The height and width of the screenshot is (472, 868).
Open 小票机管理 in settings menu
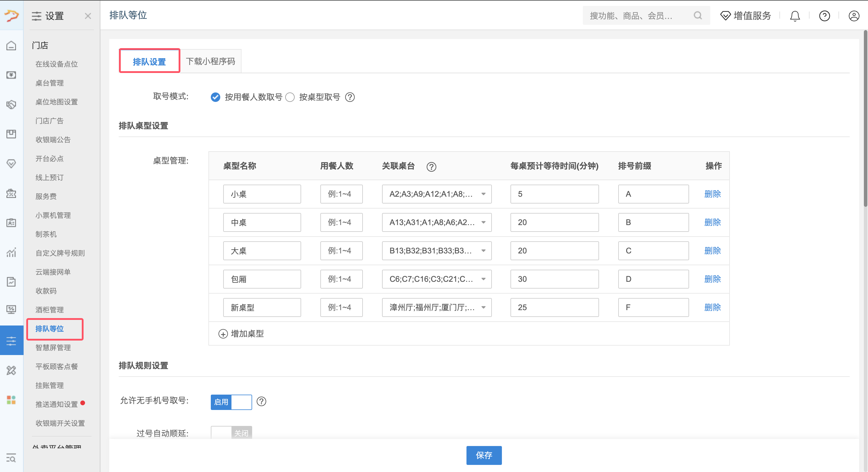click(53, 215)
